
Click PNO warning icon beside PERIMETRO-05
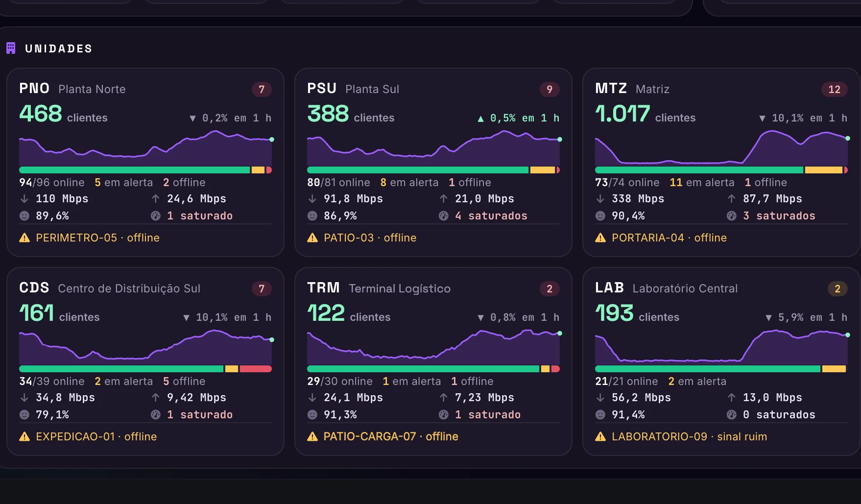[x=24, y=238]
